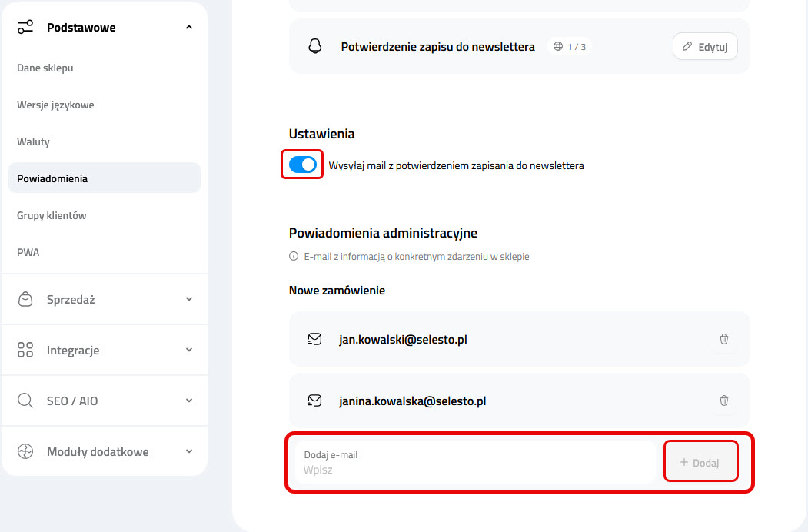Click the envelope icon beside jan.kowalski@selesto.pl
The height and width of the screenshot is (532, 808).
click(x=314, y=338)
